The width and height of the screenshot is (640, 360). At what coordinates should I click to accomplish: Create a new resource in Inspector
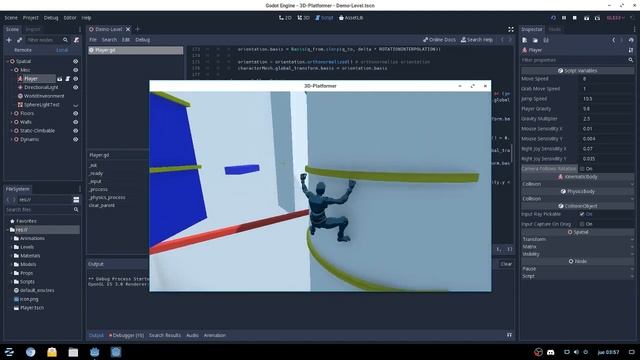[525, 40]
